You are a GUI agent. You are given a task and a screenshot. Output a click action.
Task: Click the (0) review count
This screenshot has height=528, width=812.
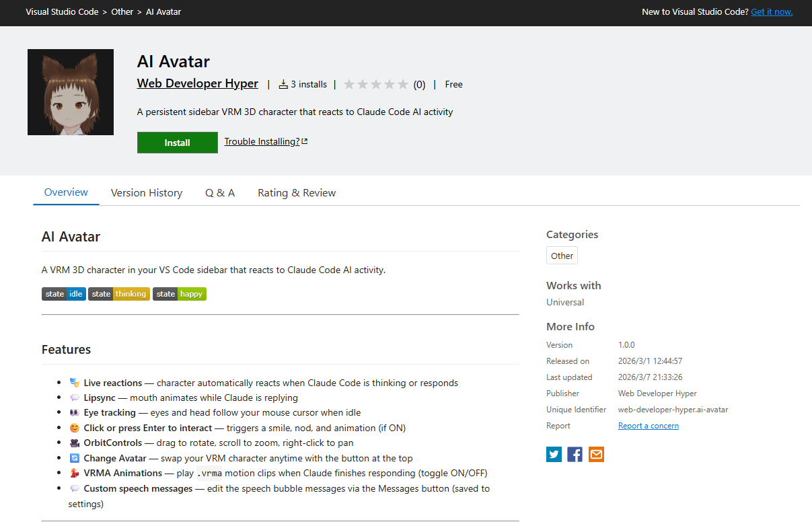click(419, 85)
